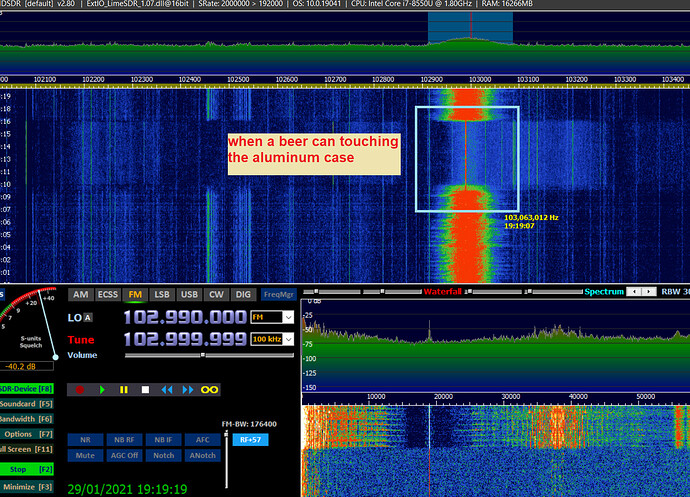Toggle NB RF noise blanker
The image size is (690, 497).
click(x=125, y=440)
